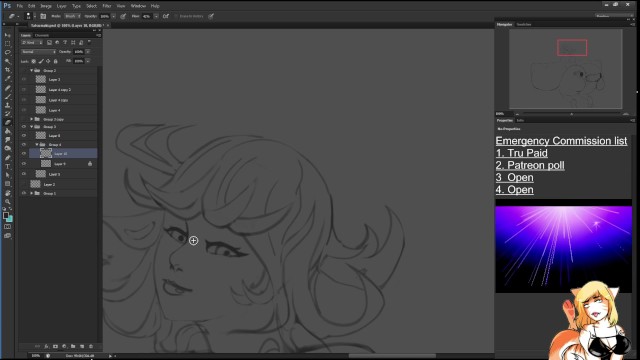Create a new layer icon
The width and height of the screenshot is (640, 360).
coord(82,346)
